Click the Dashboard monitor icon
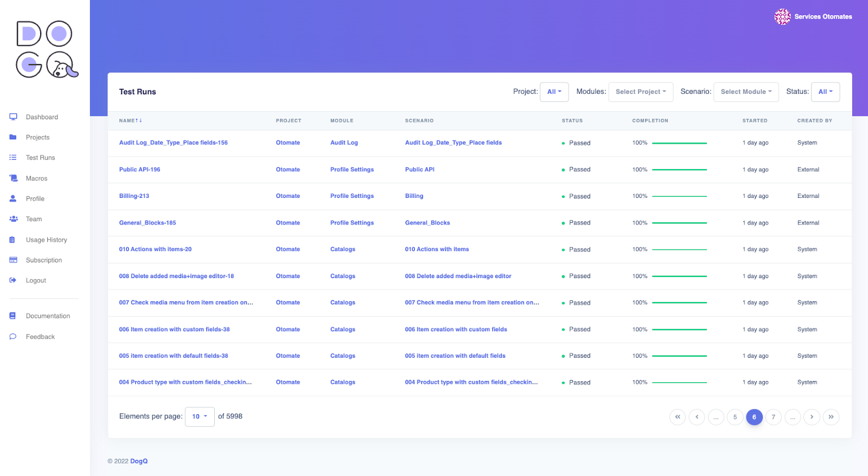Screen dimensions: 868x476 point(13,117)
